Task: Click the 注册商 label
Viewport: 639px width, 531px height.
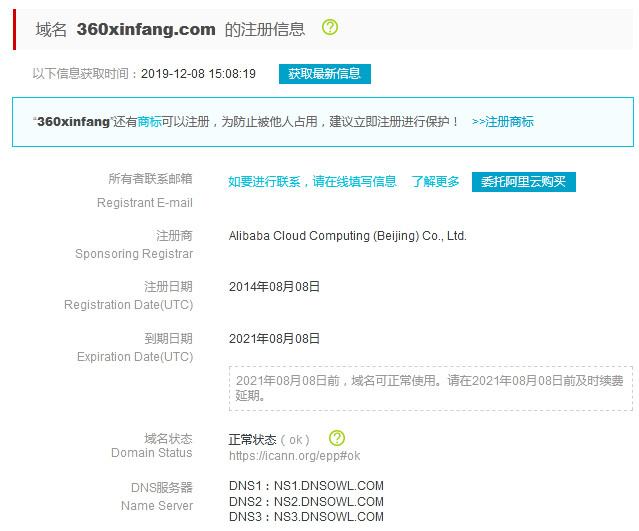Action: tap(174, 236)
